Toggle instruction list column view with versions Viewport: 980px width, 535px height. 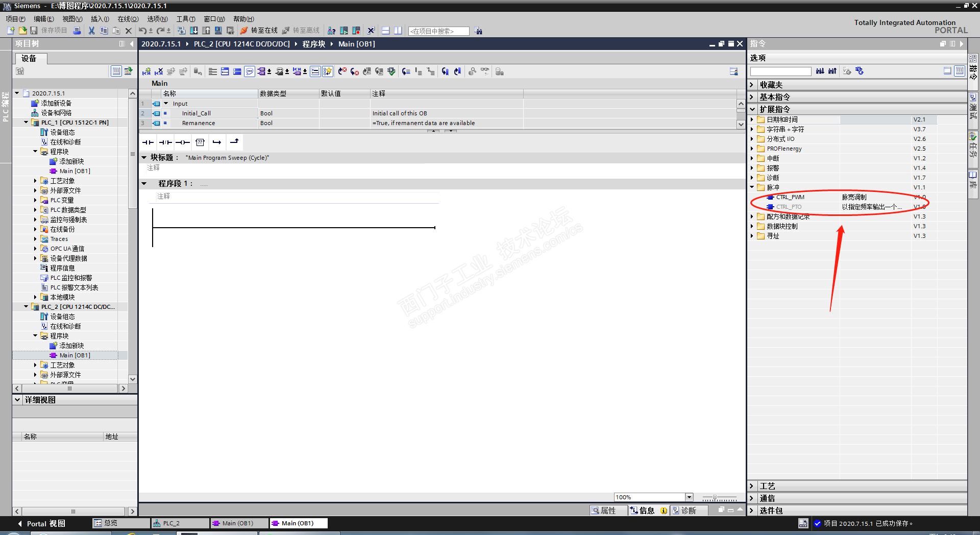click(960, 71)
